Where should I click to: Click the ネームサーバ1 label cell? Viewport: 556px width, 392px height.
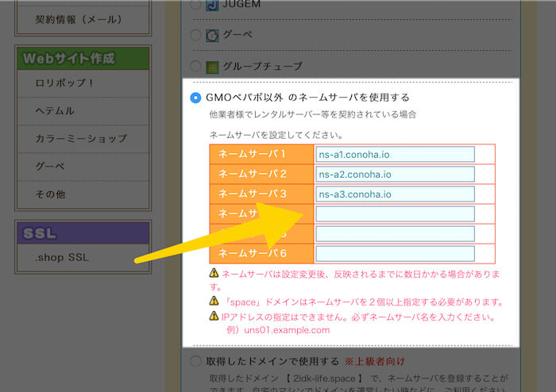[x=261, y=154]
